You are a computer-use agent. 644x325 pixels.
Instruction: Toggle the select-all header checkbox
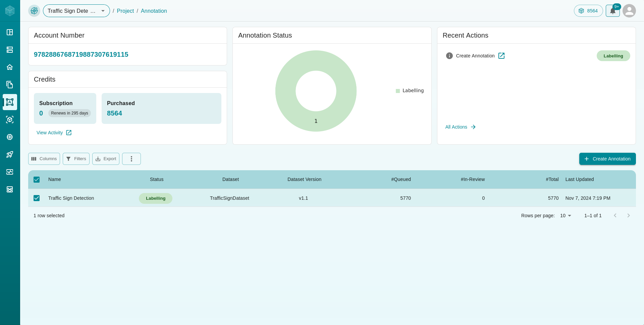click(37, 180)
